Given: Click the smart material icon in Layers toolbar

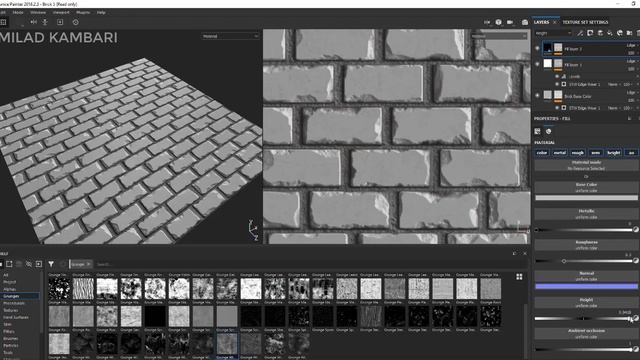Looking at the screenshot, I should pos(620,33).
